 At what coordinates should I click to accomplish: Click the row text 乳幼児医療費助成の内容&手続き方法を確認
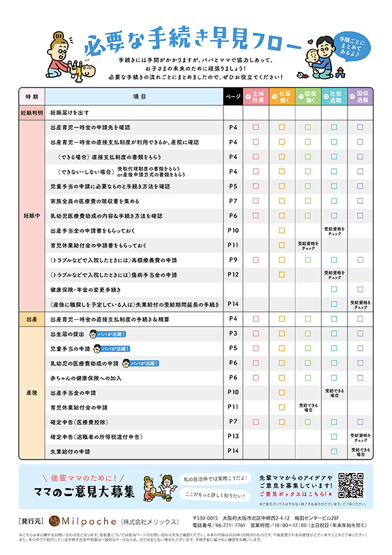click(106, 216)
